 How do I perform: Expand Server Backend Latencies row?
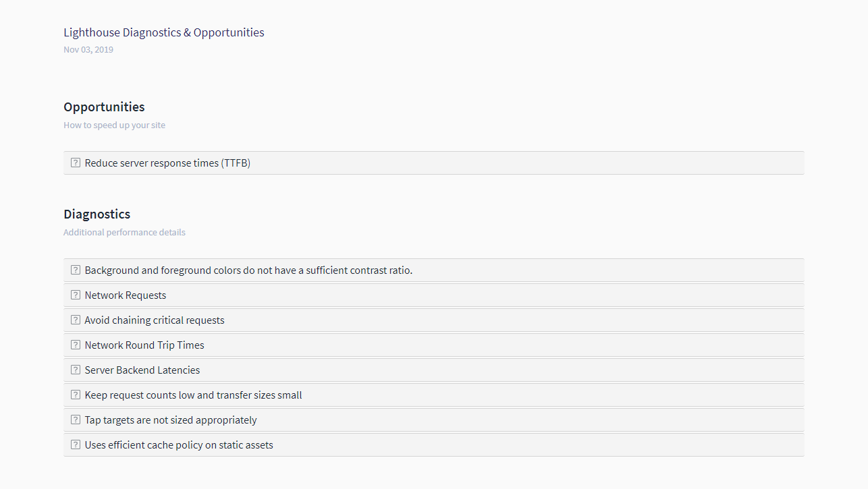click(433, 370)
